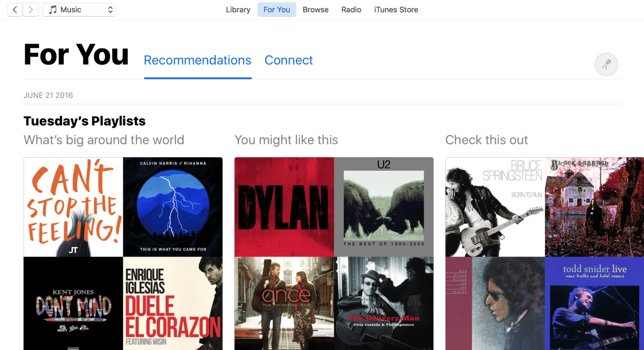
Task: Select the For You tab
Action: click(x=277, y=9)
